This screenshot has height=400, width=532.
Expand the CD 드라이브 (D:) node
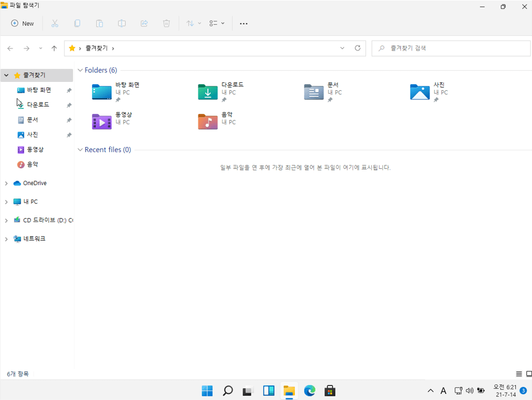click(x=6, y=220)
